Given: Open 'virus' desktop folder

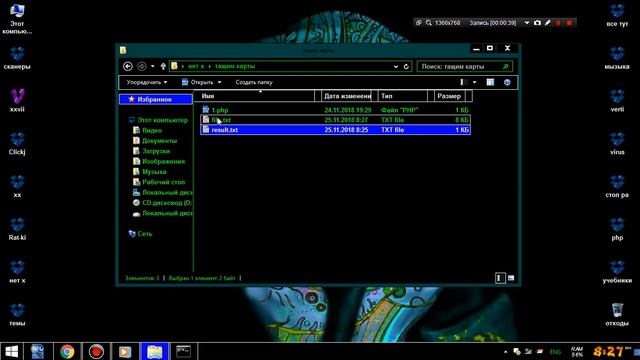Looking at the screenshot, I should click(x=617, y=143).
